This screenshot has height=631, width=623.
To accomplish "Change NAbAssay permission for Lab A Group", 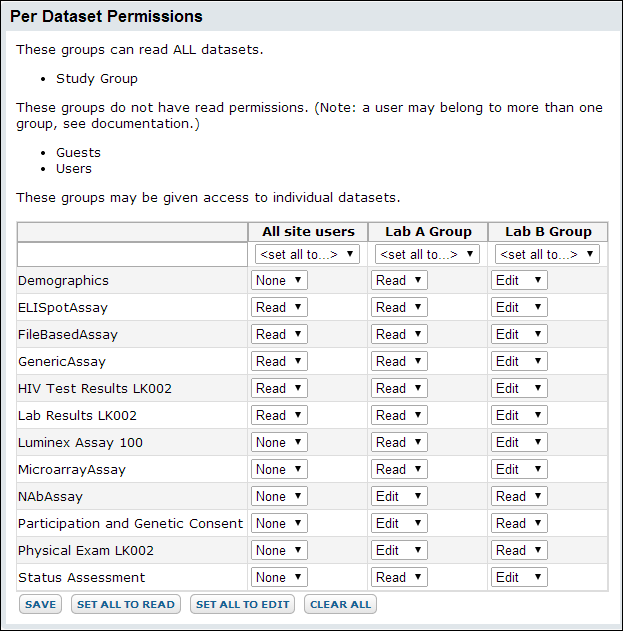I will tap(399, 496).
